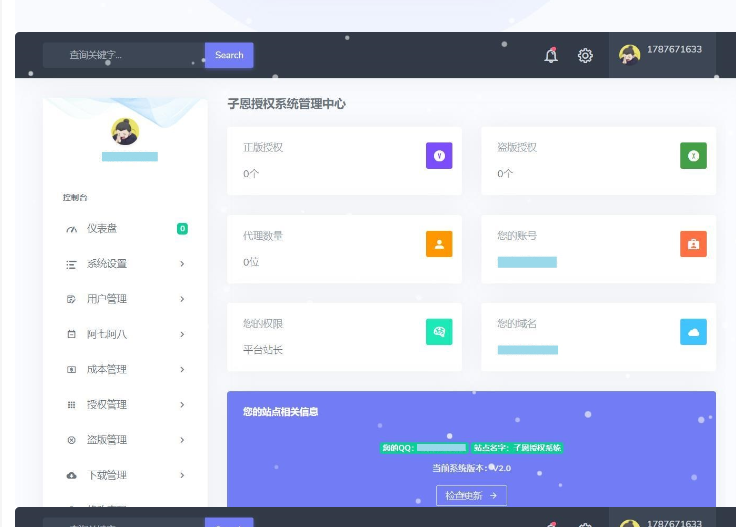Click the 正版授权 card label
The width and height of the screenshot is (736, 527).
[x=263, y=147]
